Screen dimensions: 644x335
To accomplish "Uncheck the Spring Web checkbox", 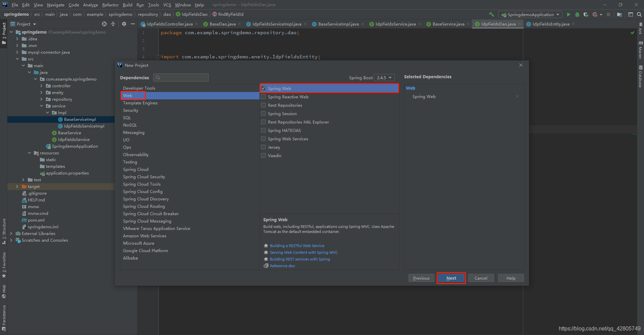I will (x=264, y=88).
